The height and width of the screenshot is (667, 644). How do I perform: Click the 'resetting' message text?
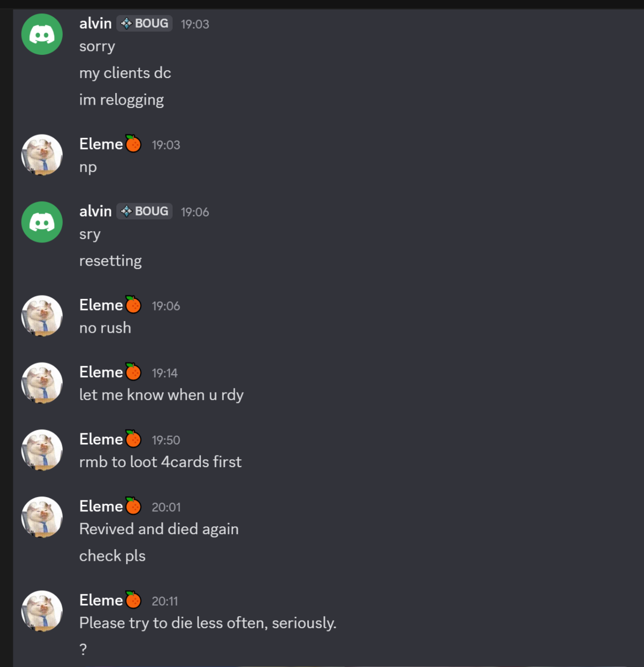click(110, 261)
